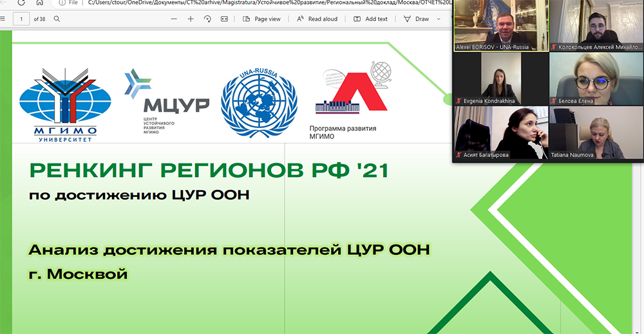
Task: Click the address bar file path
Action: pos(269,3)
